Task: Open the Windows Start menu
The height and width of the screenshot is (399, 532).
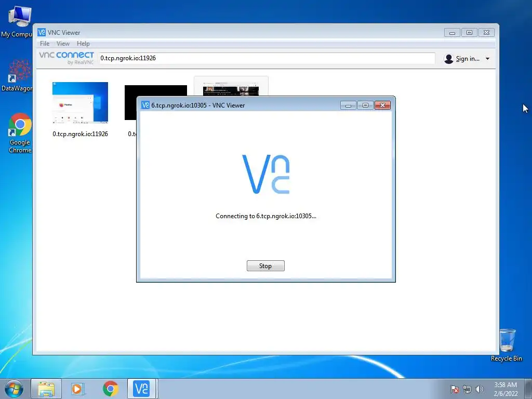Action: [14, 389]
